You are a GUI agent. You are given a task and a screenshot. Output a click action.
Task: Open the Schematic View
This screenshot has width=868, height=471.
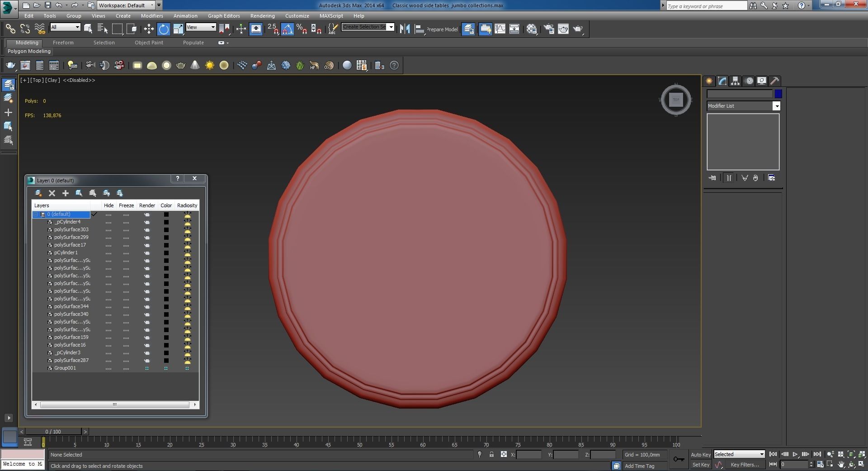[x=514, y=29]
